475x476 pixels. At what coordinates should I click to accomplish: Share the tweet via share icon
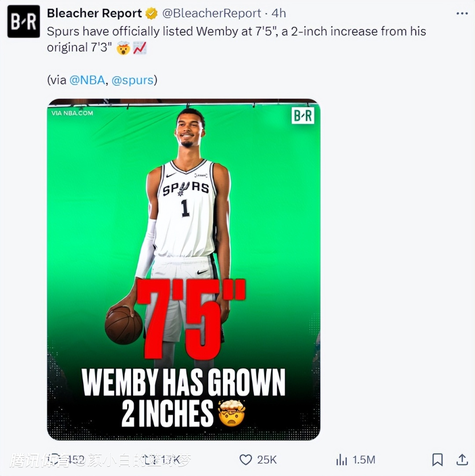462,460
